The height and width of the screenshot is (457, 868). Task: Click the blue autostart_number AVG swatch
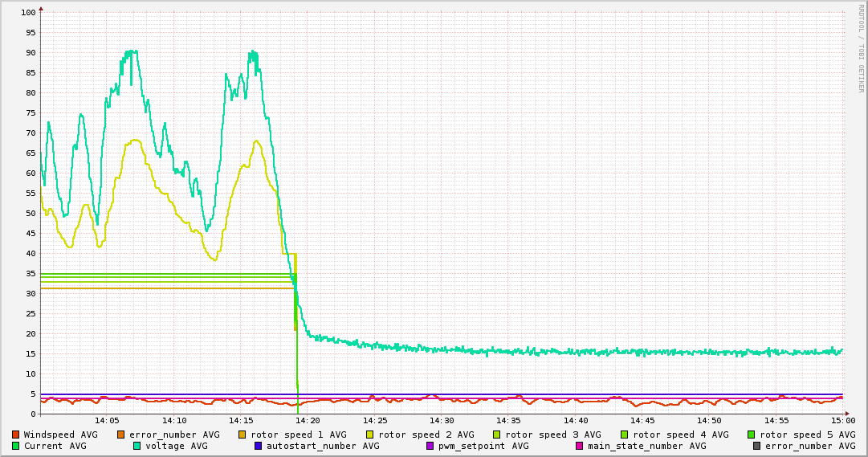[259, 446]
